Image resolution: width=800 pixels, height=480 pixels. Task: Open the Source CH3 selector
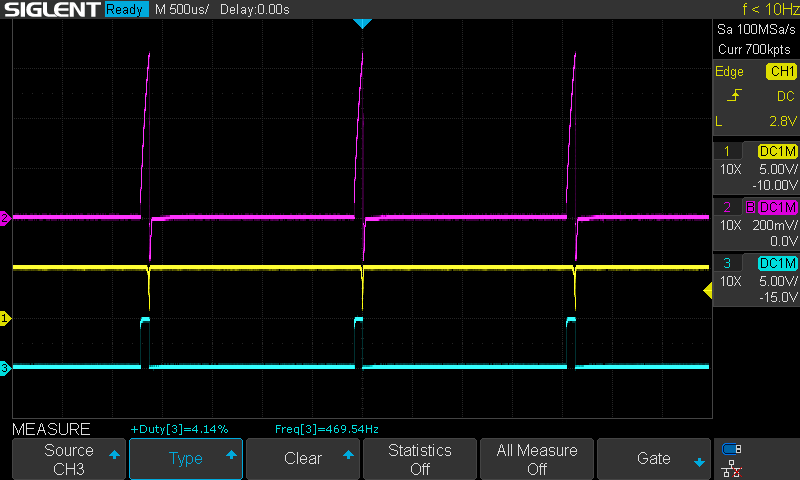69,459
